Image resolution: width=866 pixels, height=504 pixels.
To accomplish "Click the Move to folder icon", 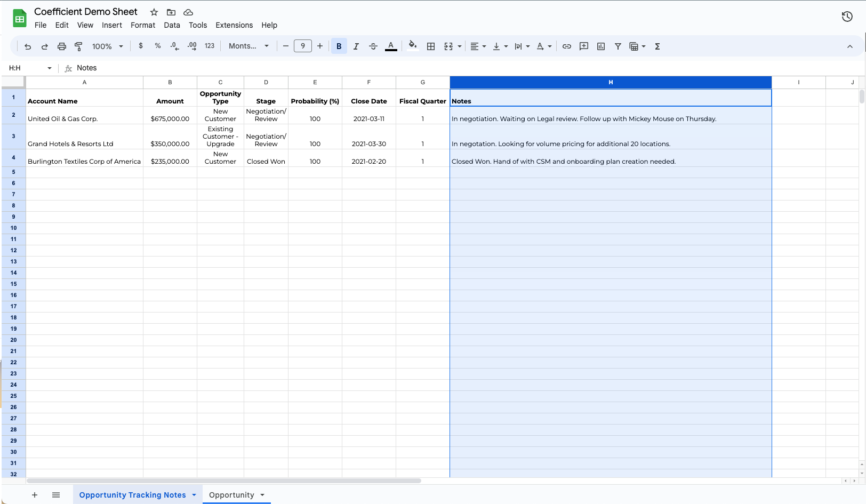I will (171, 12).
